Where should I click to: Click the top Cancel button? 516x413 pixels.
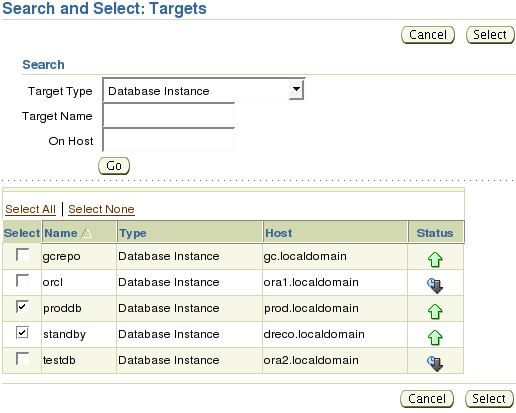[428, 35]
